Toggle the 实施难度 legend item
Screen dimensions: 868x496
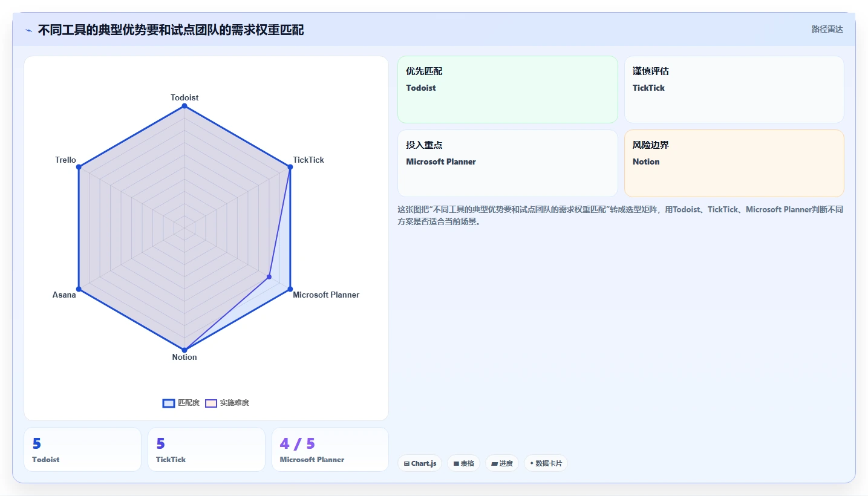227,403
